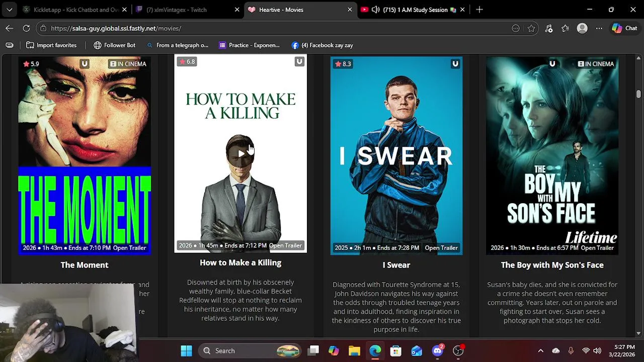Screen dimensions: 644x362
Task: Click the U badge on The Moment poster
Action: (x=85, y=64)
